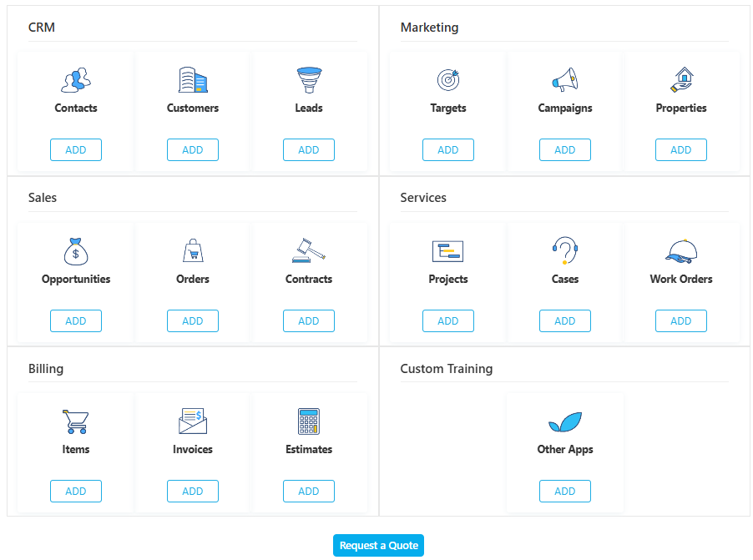The width and height of the screenshot is (753, 560).
Task: Click the Work Orders hard hat icon
Action: click(x=681, y=251)
